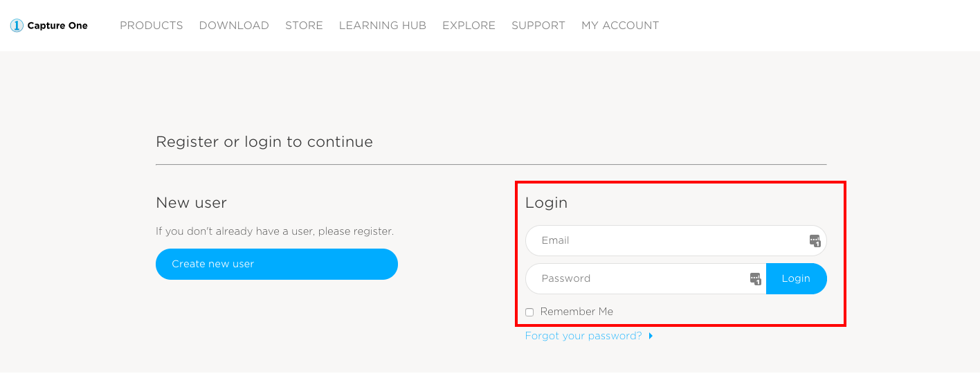The image size is (980, 376).
Task: Select the EXPLORE menu item
Action: [x=469, y=26]
